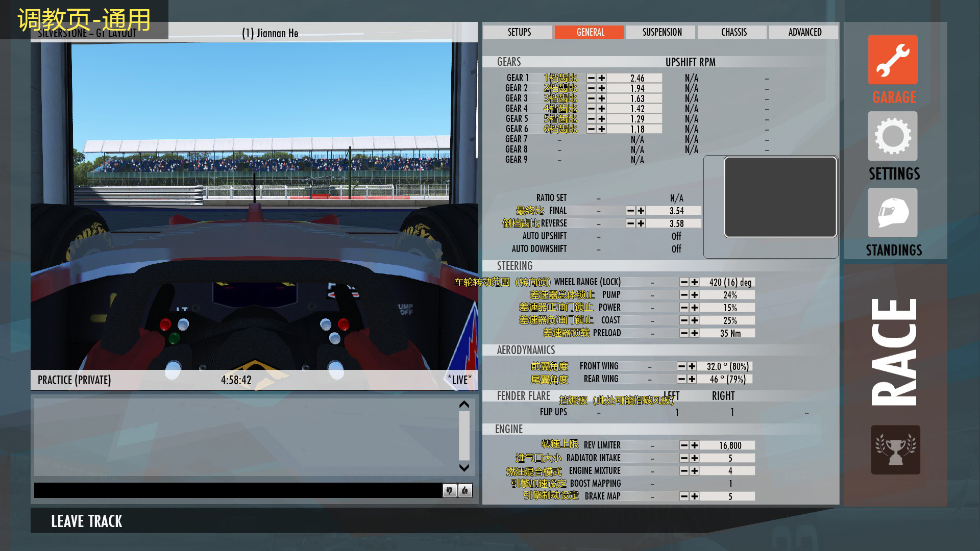This screenshot has width=980, height=551.
Task: Open the Standings helmet icon
Action: [892, 213]
